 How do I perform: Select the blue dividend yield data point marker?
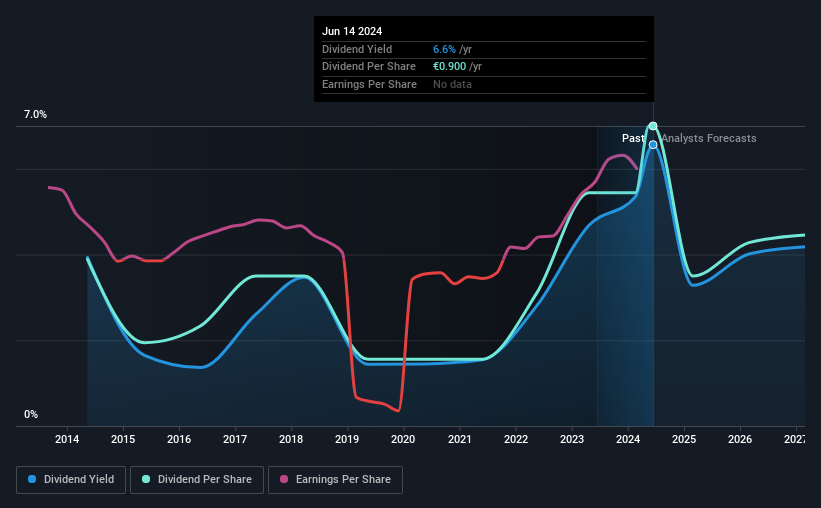click(x=653, y=145)
